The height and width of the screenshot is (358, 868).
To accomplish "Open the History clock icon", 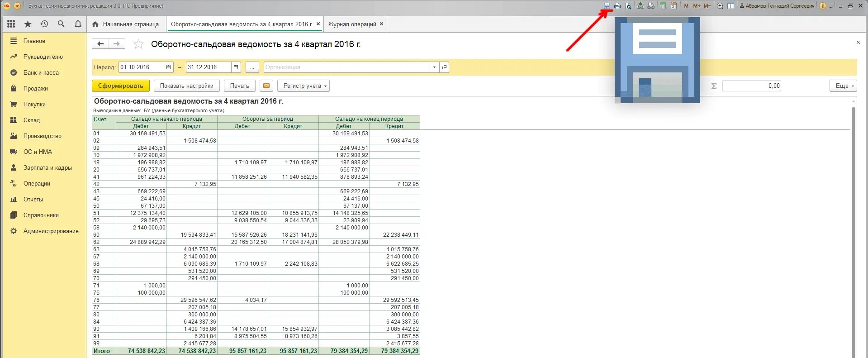I will (x=44, y=24).
